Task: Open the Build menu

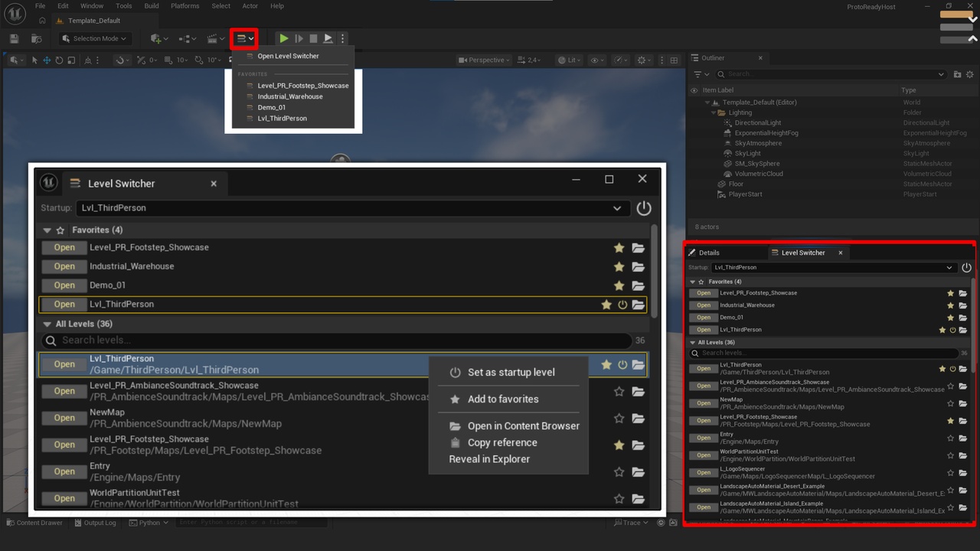Action: (x=152, y=6)
